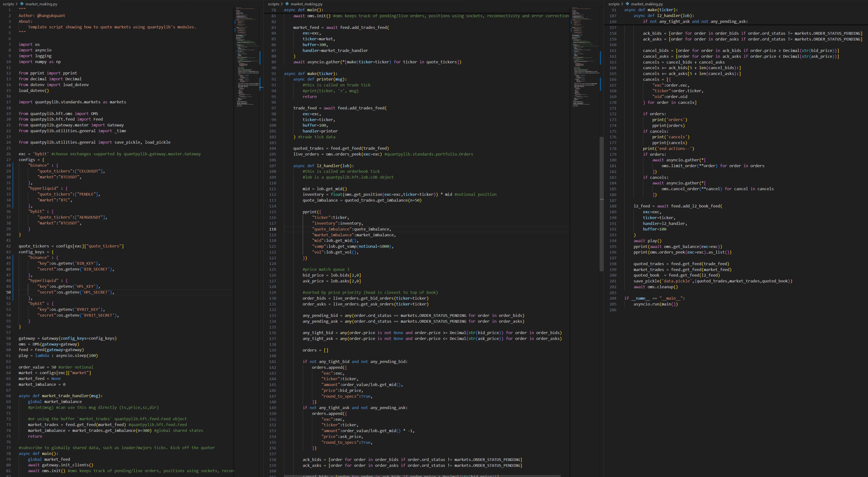Viewport: 868px width, 477px height.
Task: Click the Python file icon in right editor breadcrumb
Action: (x=627, y=4)
